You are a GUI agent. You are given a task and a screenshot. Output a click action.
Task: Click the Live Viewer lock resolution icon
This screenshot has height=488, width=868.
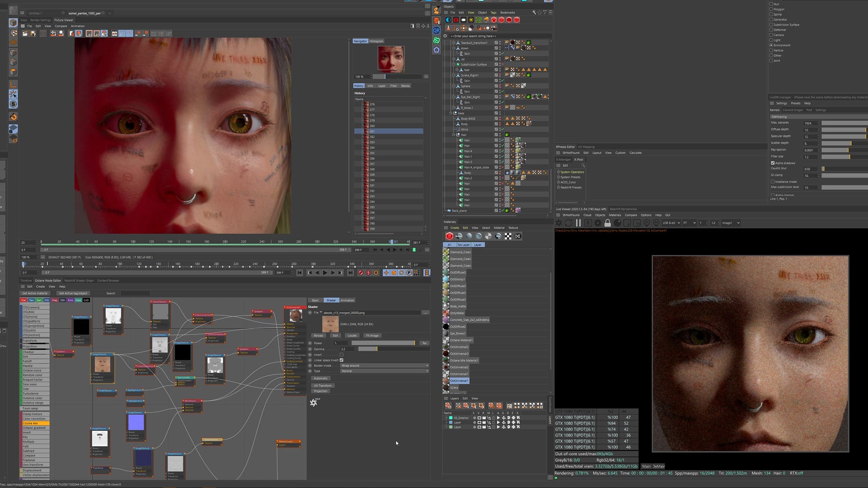pos(608,223)
